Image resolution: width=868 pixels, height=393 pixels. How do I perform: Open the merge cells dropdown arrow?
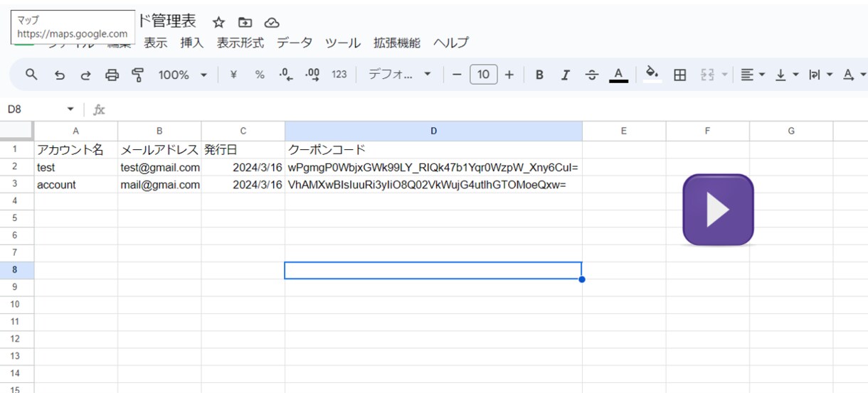(724, 75)
